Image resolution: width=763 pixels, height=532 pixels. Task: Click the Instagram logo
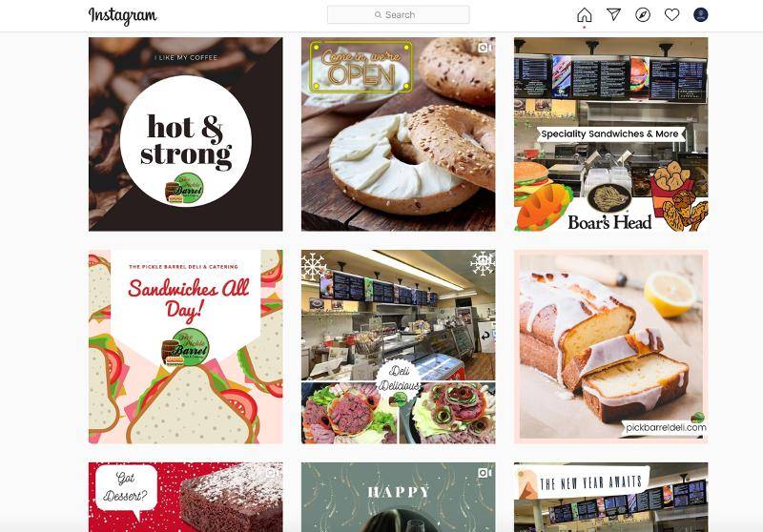click(123, 15)
